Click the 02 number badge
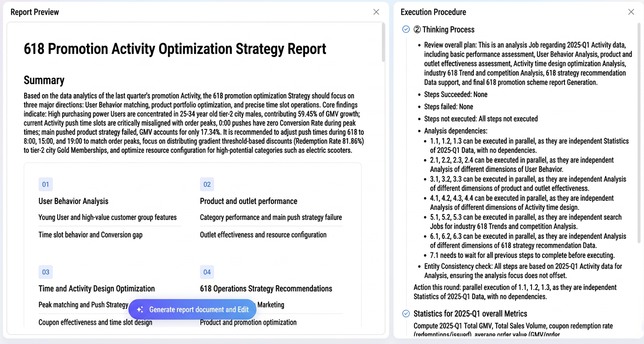The height and width of the screenshot is (344, 644). pyautogui.click(x=207, y=184)
